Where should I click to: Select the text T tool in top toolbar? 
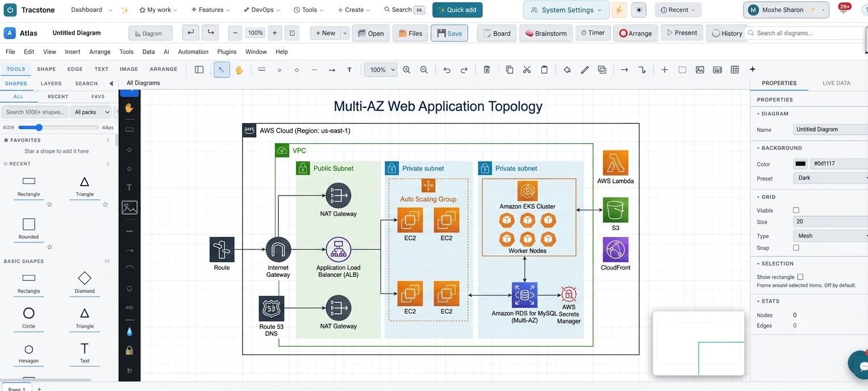click(349, 70)
